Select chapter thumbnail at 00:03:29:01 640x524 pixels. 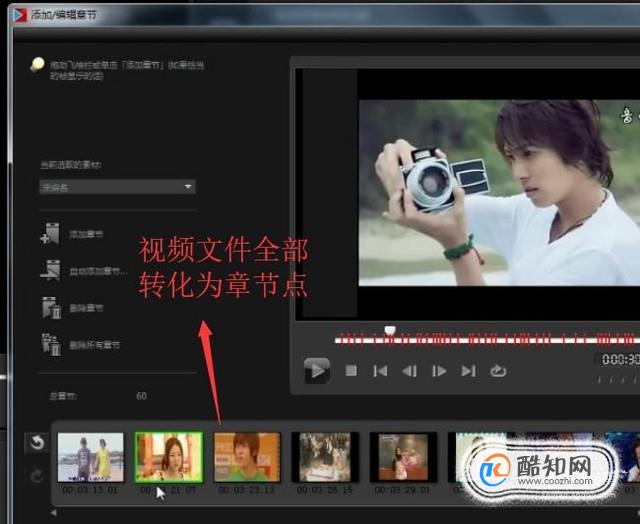[x=403, y=457]
